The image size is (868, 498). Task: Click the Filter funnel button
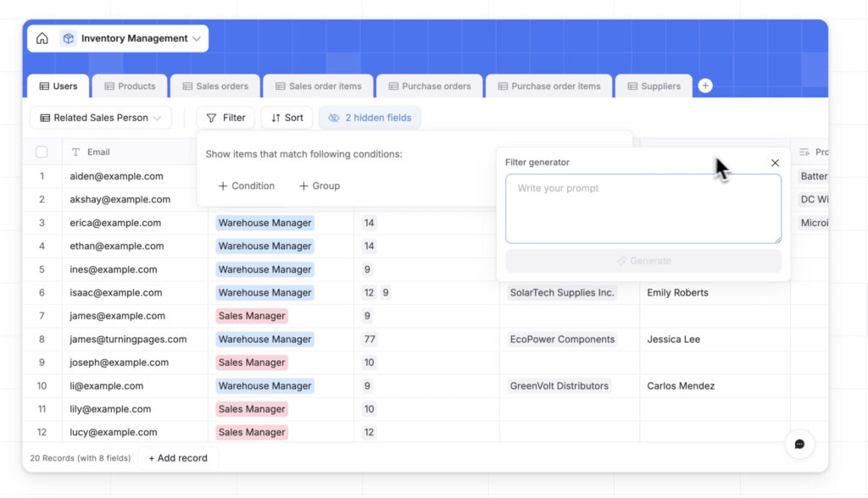tap(225, 118)
